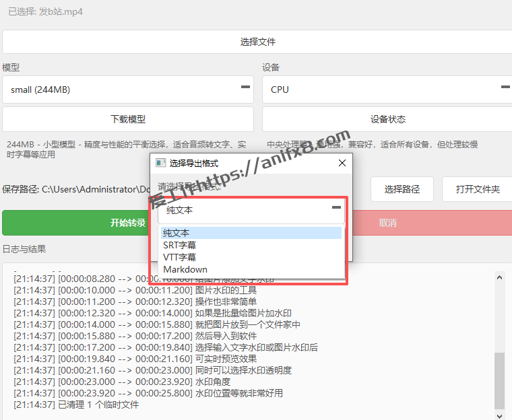Open the 设备 CPU dropdown
Screen dimensions: 512x420
pos(387,90)
